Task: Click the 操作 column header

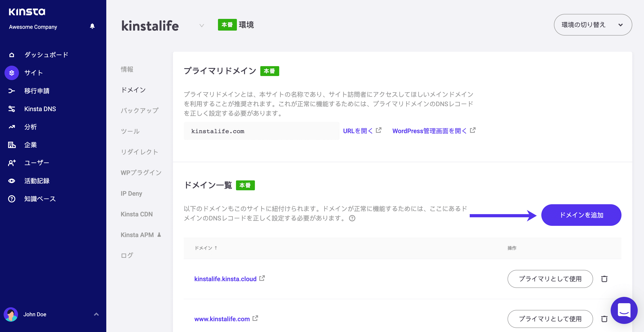Action: pos(512,248)
